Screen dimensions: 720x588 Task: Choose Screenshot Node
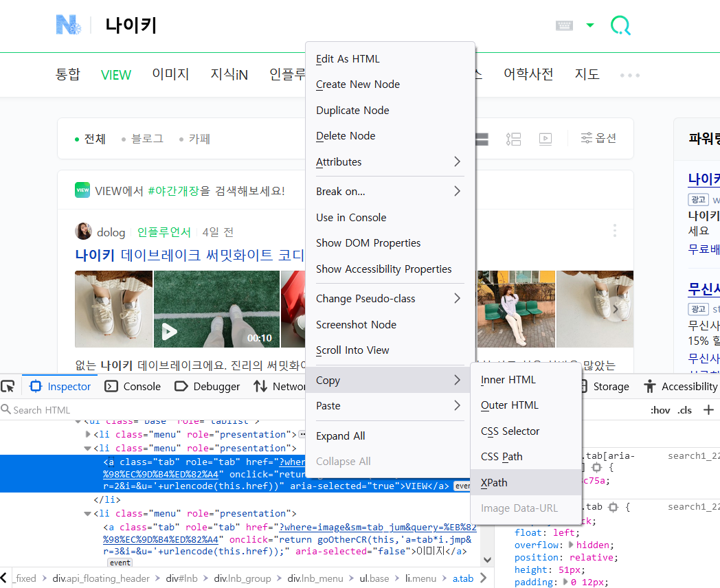pos(390,324)
